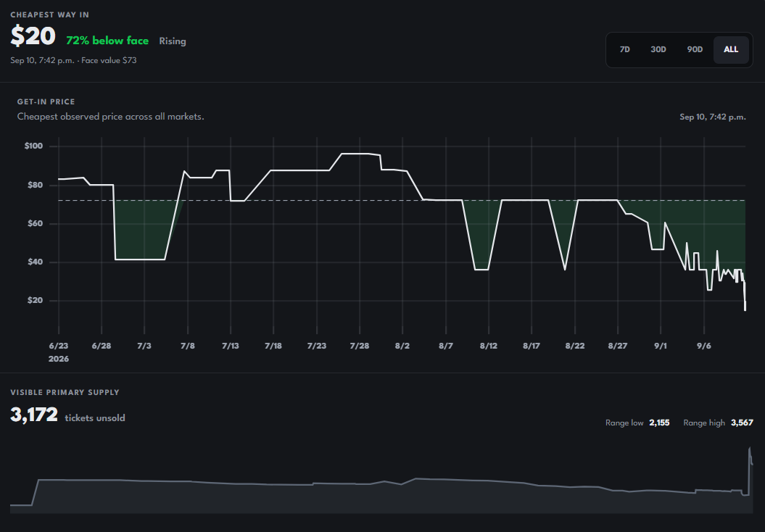Select 'Cheapest observed price across all markets.' text
This screenshot has width=765, height=532.
pos(111,117)
